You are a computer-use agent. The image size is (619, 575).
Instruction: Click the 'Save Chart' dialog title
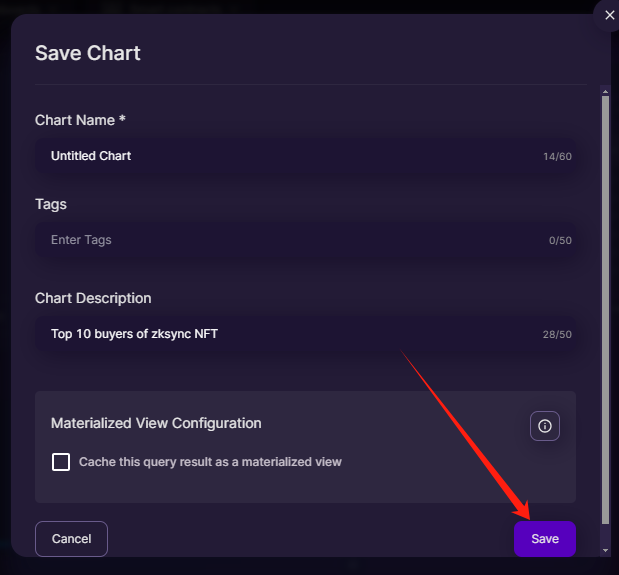coord(88,53)
